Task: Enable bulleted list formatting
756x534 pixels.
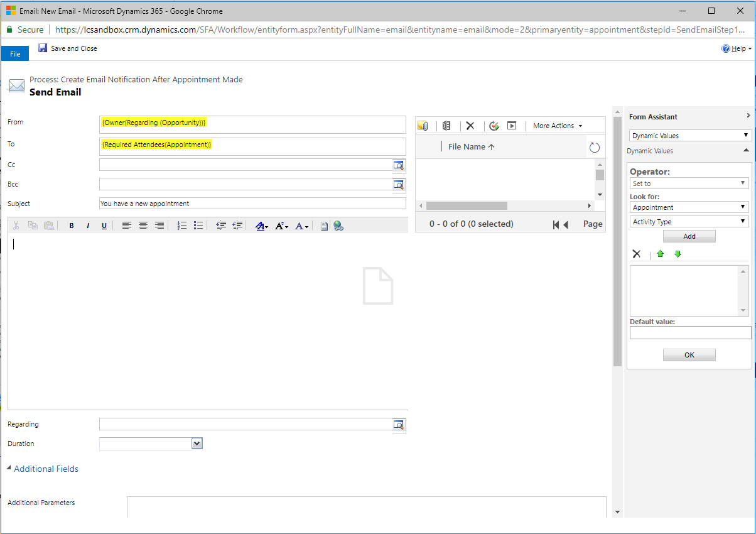Action: pyautogui.click(x=198, y=225)
